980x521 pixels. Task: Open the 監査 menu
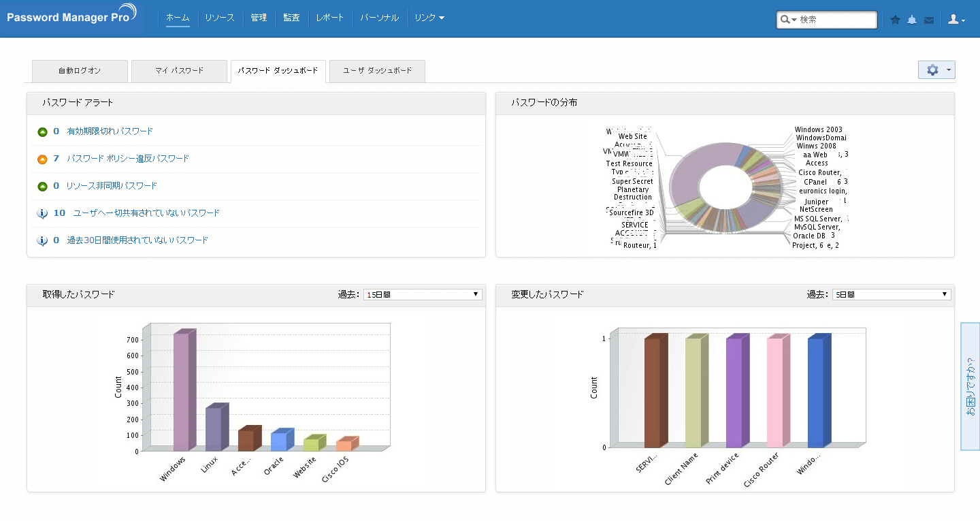(x=291, y=18)
